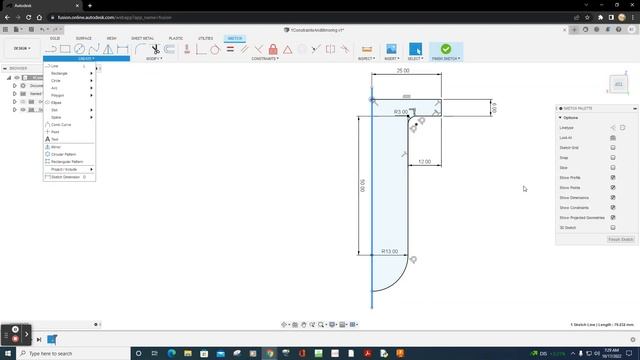Switch to the Sheet Metal tab
The image size is (640, 360).
click(142, 38)
